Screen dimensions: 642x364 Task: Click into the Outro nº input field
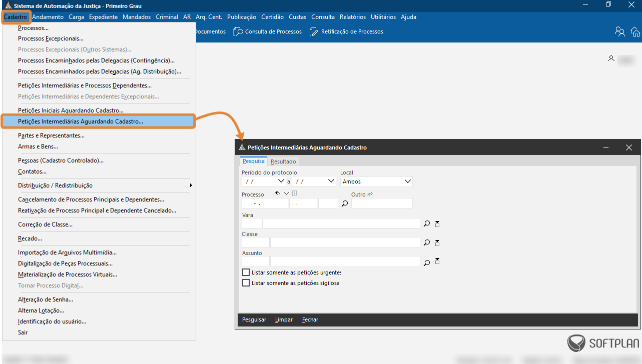[382, 203]
